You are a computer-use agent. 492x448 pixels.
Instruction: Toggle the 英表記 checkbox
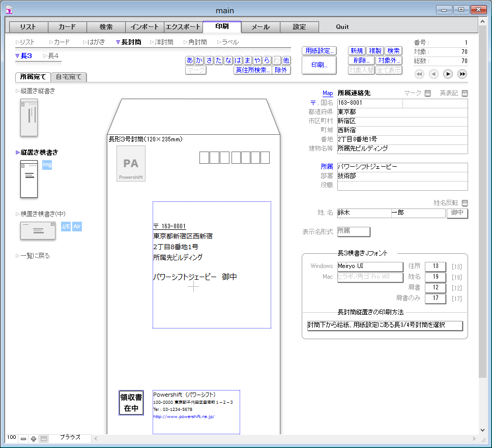[464, 93]
